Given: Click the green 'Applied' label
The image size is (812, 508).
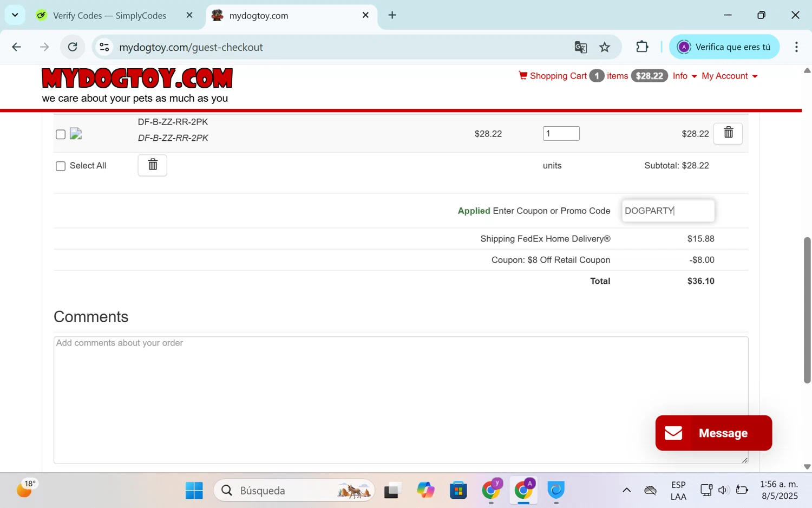Looking at the screenshot, I should (474, 211).
